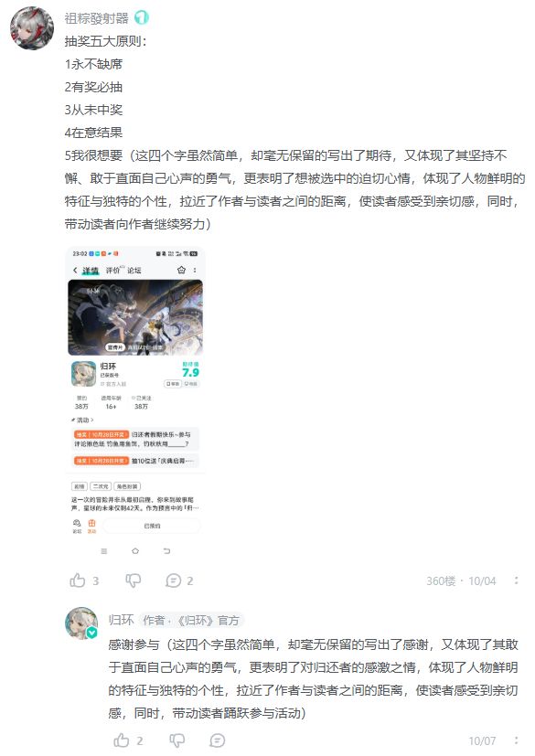
Task: Open the level badge beside the top username
Action: (x=142, y=18)
